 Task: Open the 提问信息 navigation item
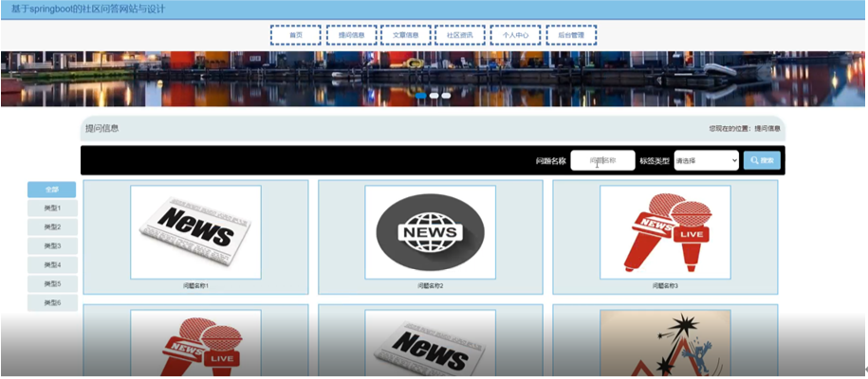[352, 35]
